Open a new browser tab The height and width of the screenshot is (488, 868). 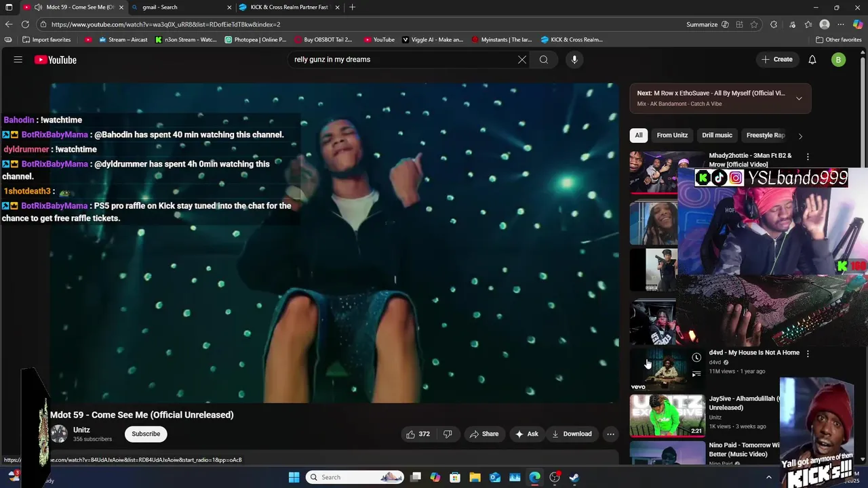pos(352,7)
